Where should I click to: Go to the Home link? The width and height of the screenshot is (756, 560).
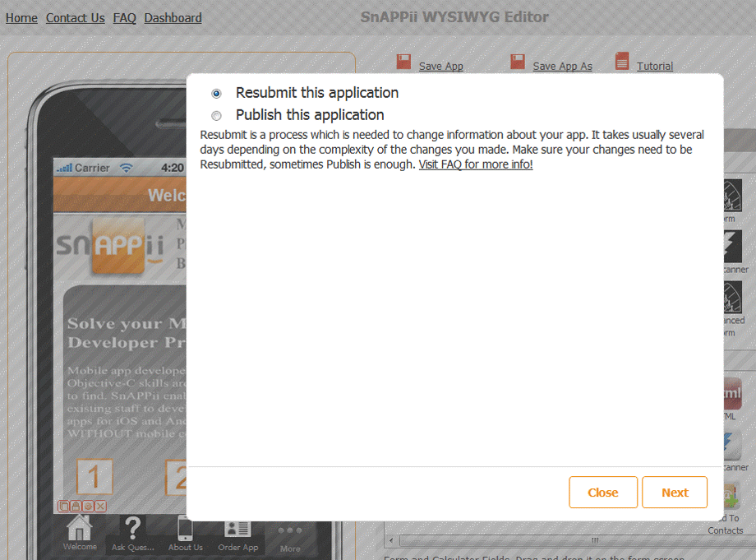pos(21,18)
